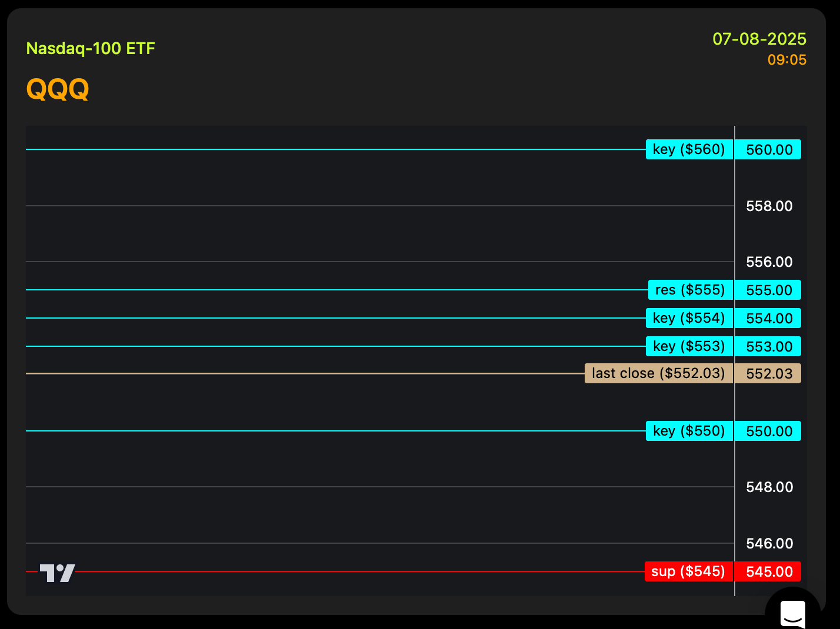Click the red 545.00 price axis tag
Image resolution: width=840 pixels, height=629 pixels.
(768, 571)
